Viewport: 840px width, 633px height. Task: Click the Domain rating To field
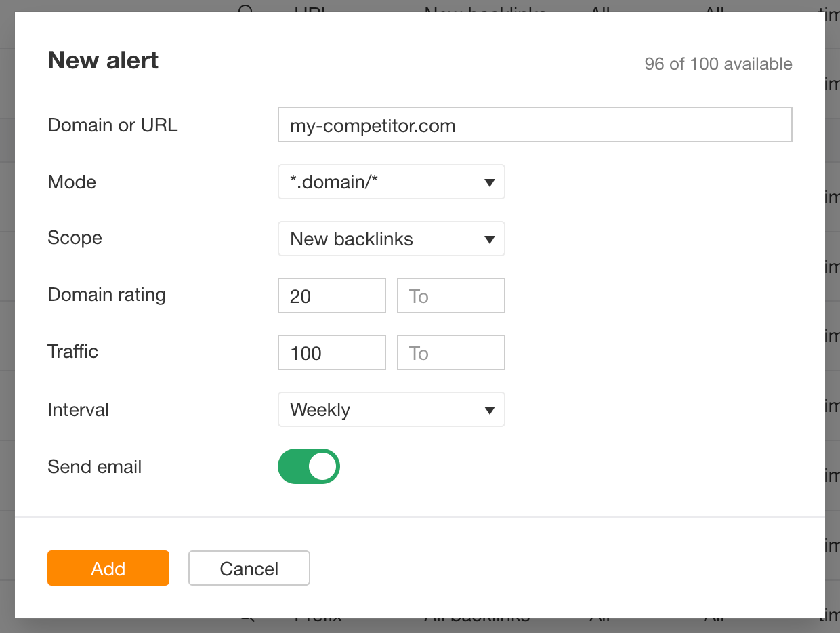(x=450, y=295)
